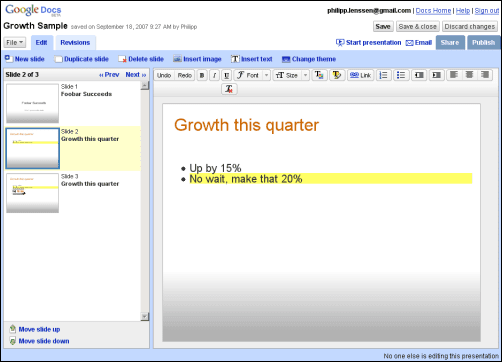Open the Font dropdown

click(x=252, y=75)
